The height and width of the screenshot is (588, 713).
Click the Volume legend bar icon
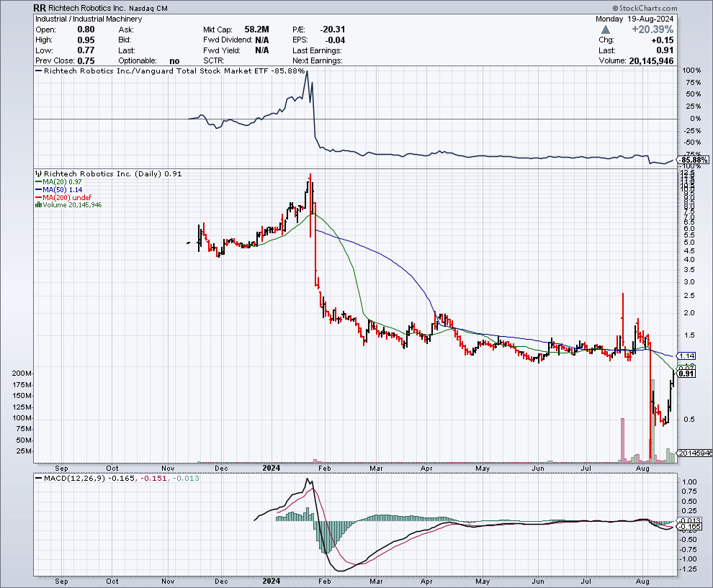(x=39, y=205)
